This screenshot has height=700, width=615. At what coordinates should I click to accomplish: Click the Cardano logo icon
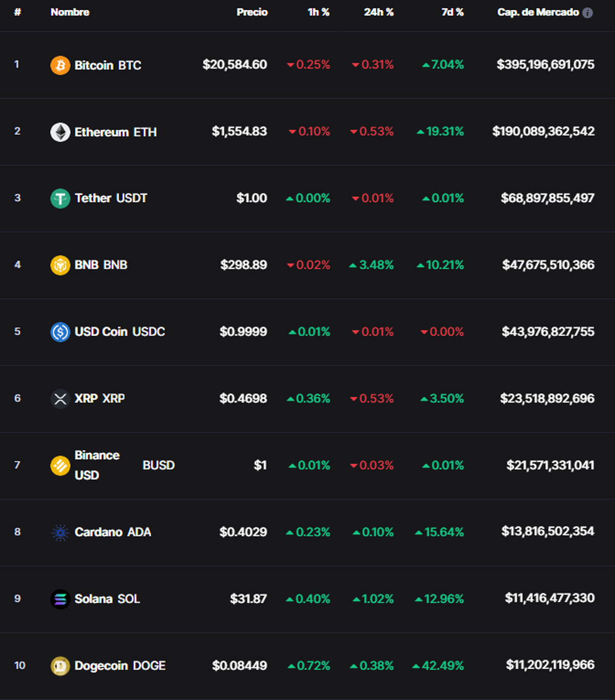[x=60, y=532]
